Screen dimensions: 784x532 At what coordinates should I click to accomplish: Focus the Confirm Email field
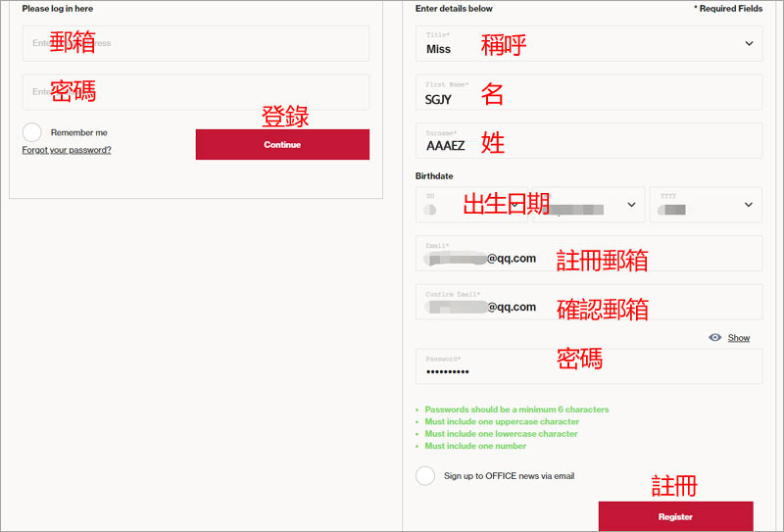pyautogui.click(x=588, y=302)
